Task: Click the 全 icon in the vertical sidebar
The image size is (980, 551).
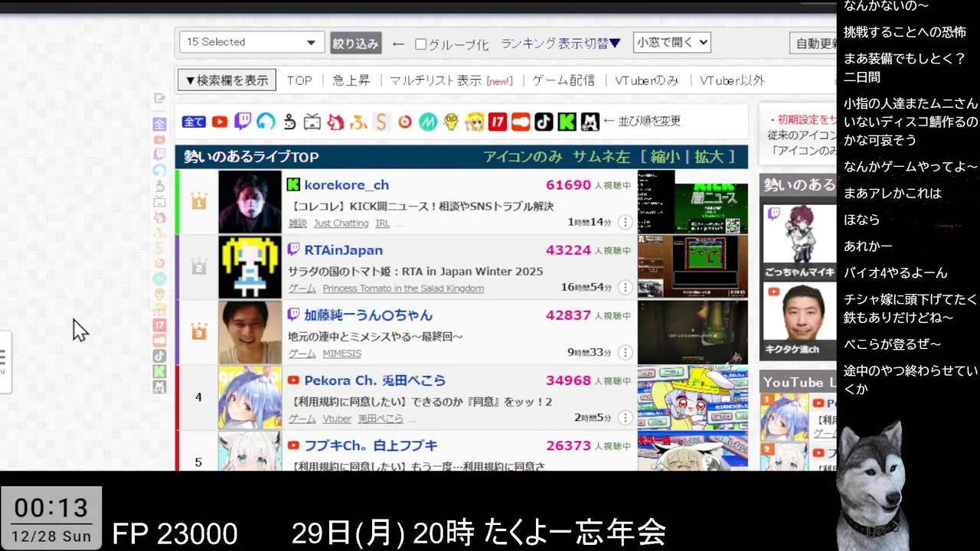Action: 159,124
